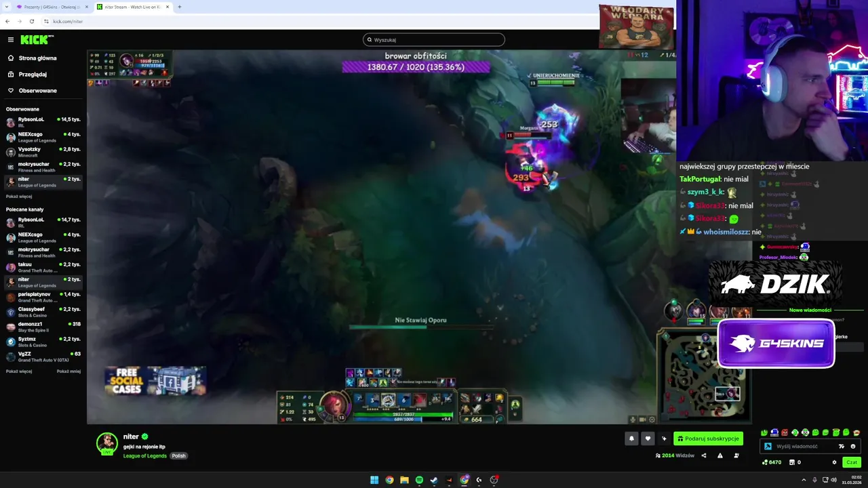
Task: Open the Kick hamburger sidebar menu
Action: [10, 40]
